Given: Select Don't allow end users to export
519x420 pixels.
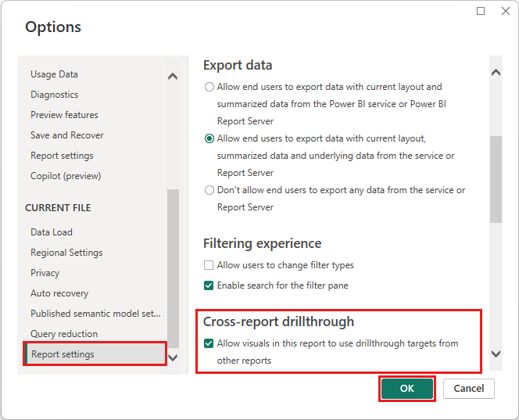Looking at the screenshot, I should (209, 190).
